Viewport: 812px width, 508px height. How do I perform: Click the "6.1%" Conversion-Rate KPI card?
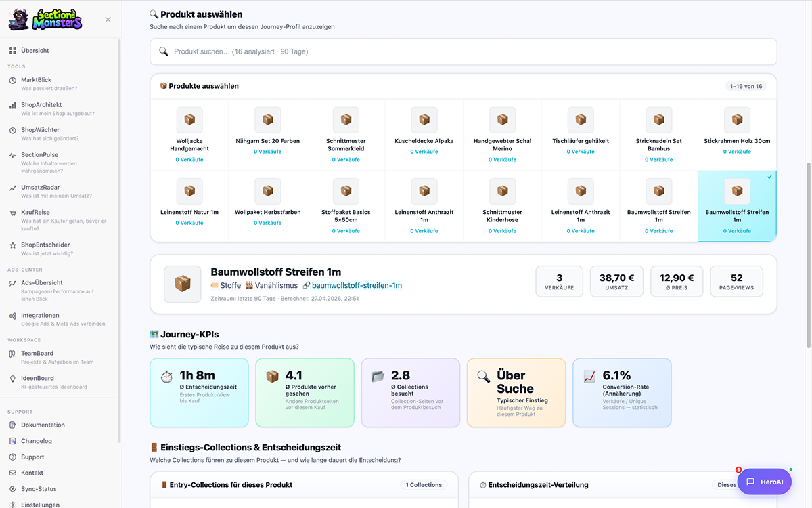622,393
